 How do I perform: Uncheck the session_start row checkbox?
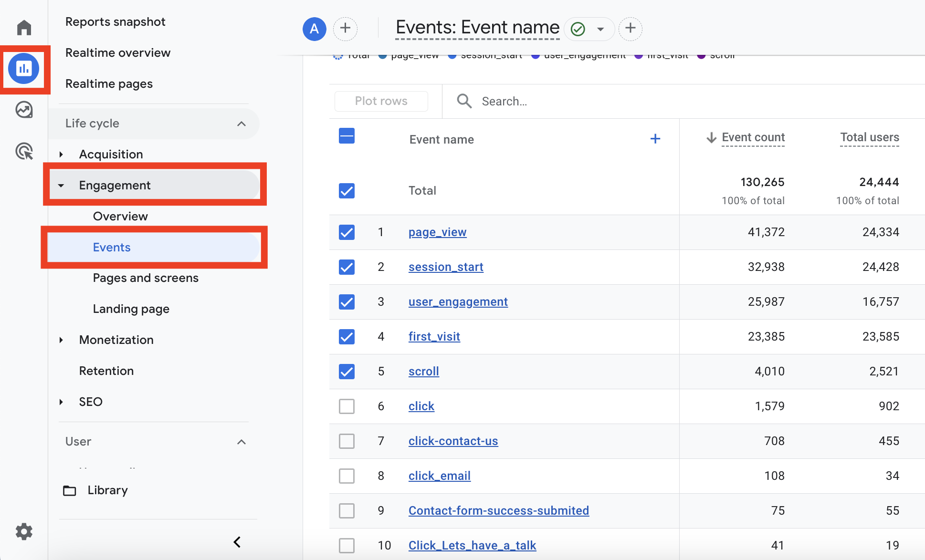pos(347,267)
